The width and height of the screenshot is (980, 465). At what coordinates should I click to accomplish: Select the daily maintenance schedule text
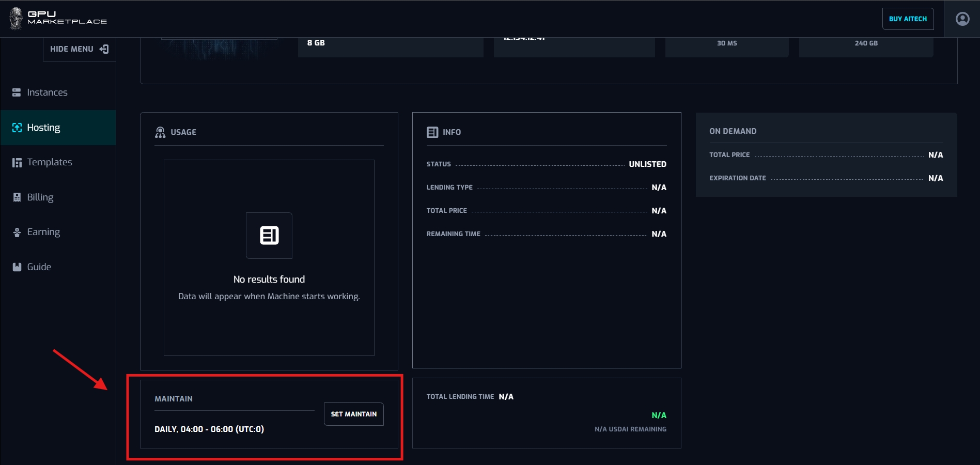(x=209, y=429)
